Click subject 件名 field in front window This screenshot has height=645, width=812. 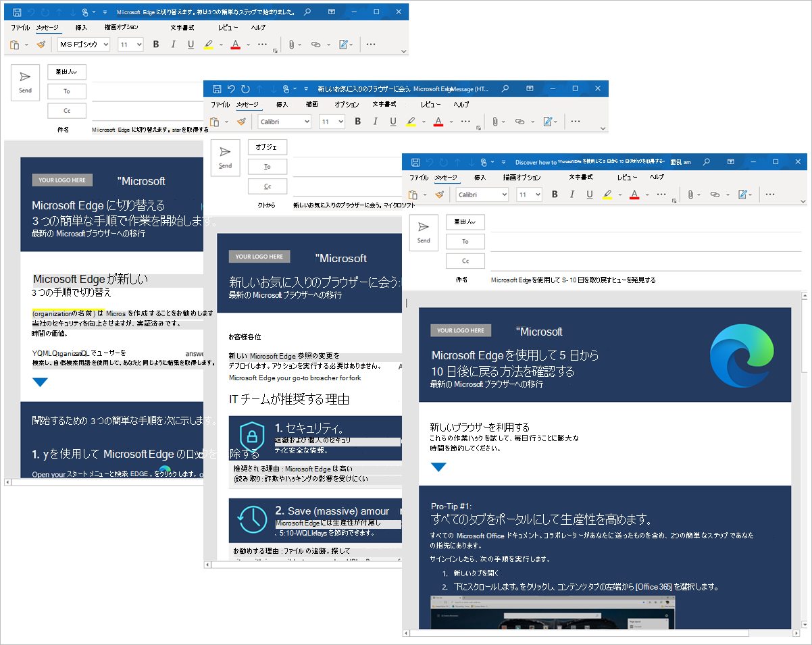coord(645,280)
